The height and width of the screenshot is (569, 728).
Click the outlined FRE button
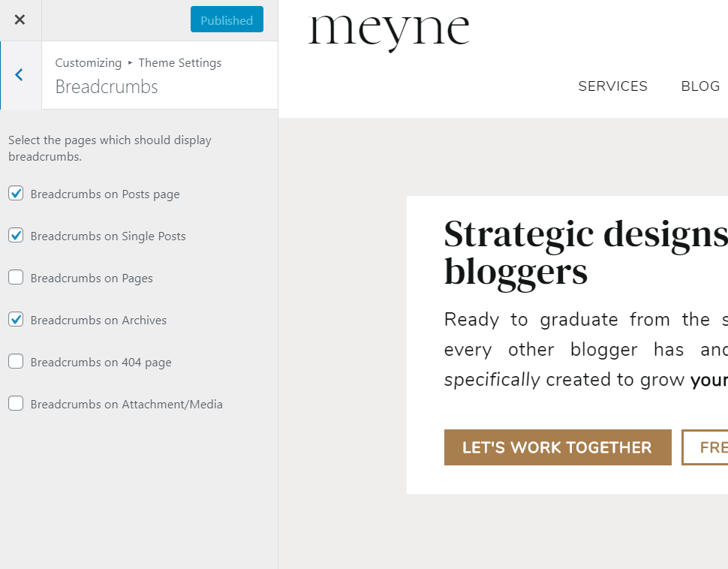(x=705, y=447)
